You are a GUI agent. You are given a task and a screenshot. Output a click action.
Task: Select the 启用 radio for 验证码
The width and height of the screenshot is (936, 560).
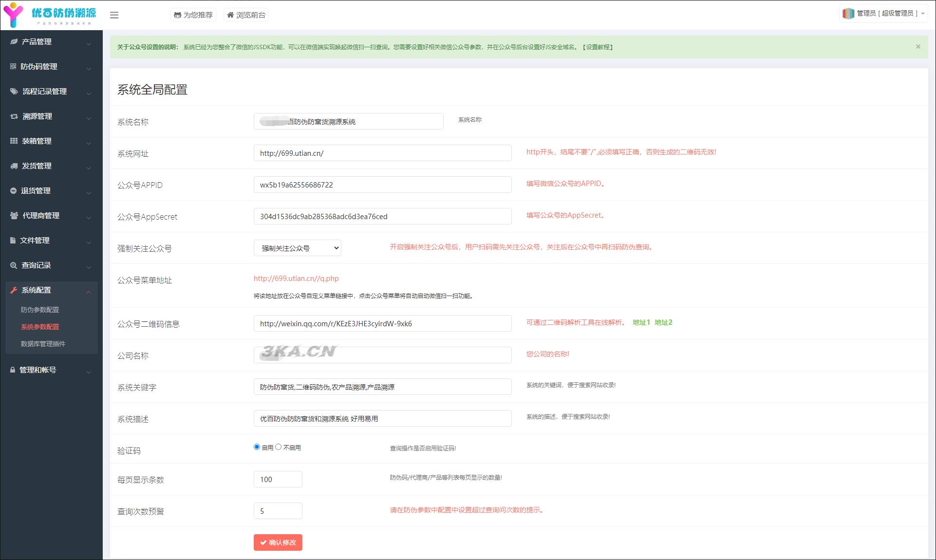click(257, 447)
